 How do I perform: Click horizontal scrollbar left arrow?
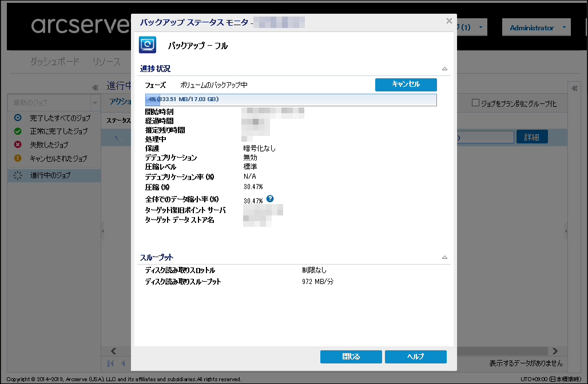[x=113, y=351]
